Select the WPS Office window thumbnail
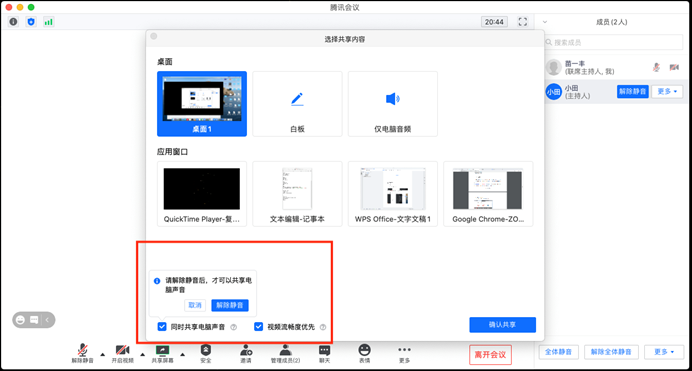The width and height of the screenshot is (692, 371). 392,194
